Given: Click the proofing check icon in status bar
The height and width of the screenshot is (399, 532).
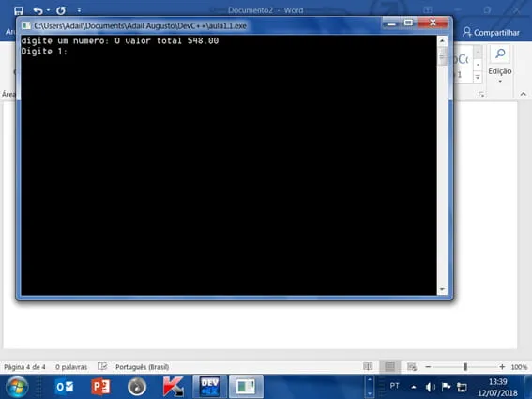Looking at the screenshot, I should pyautogui.click(x=102, y=366).
